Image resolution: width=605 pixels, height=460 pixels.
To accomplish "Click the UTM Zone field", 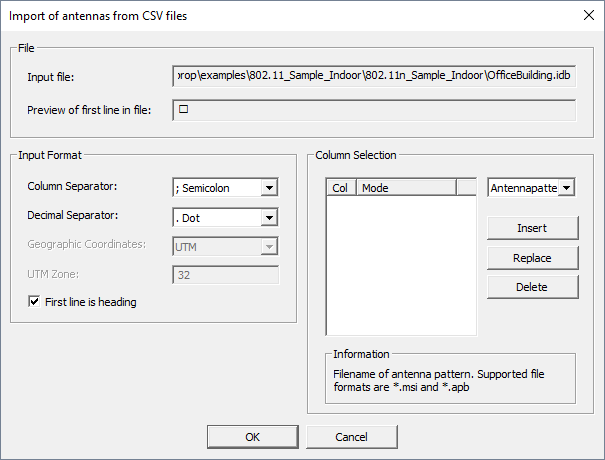I will 225,274.
